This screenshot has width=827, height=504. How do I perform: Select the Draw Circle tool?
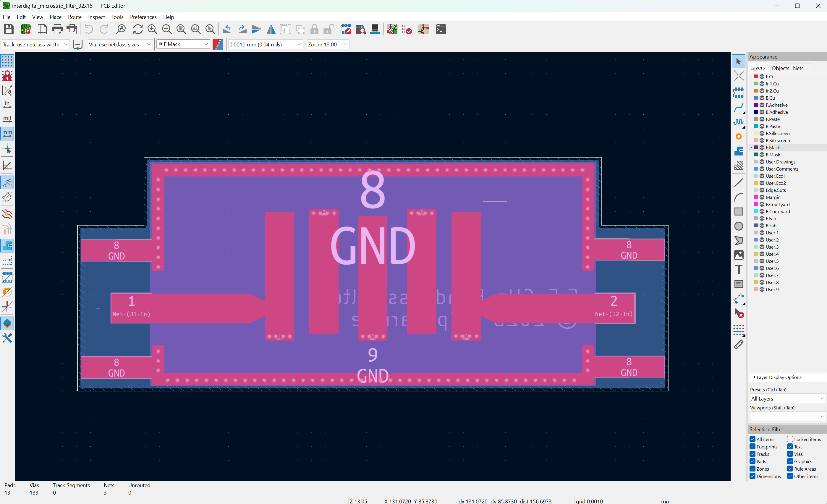coord(738,226)
